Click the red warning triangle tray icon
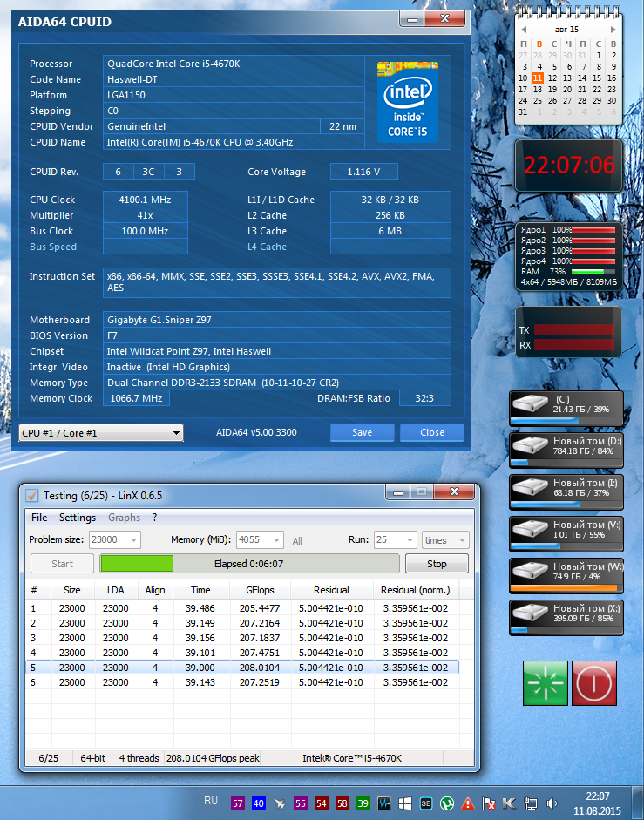Image resolution: width=644 pixels, height=820 pixels. [x=468, y=803]
